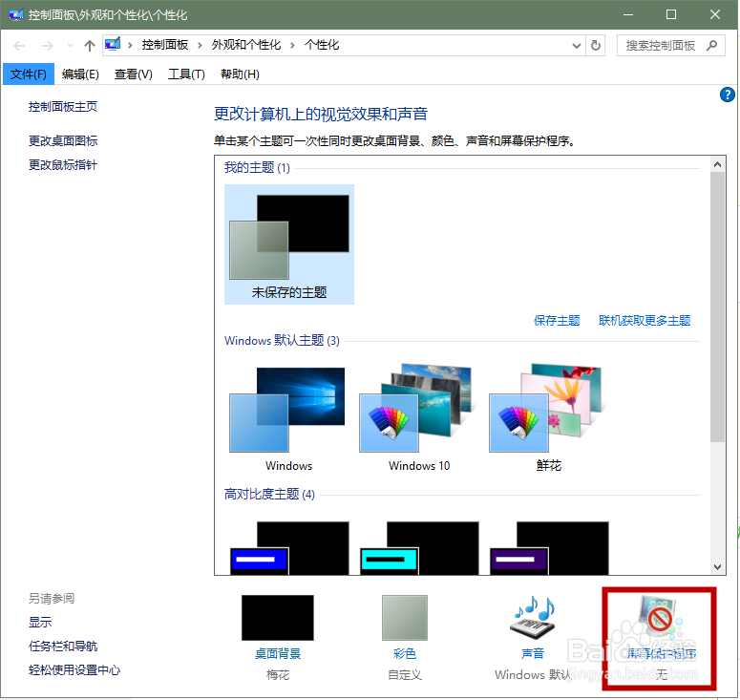The width and height of the screenshot is (740, 700).
Task: Go up one folder level
Action: [x=89, y=46]
